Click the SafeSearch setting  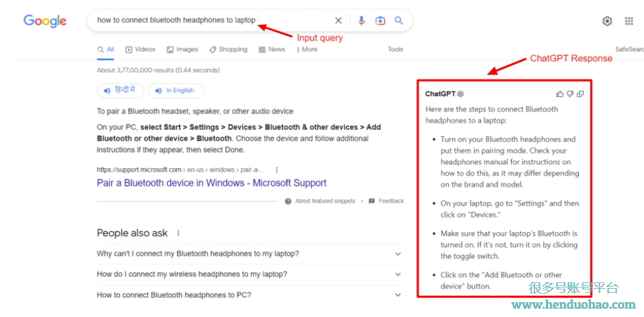click(x=630, y=49)
